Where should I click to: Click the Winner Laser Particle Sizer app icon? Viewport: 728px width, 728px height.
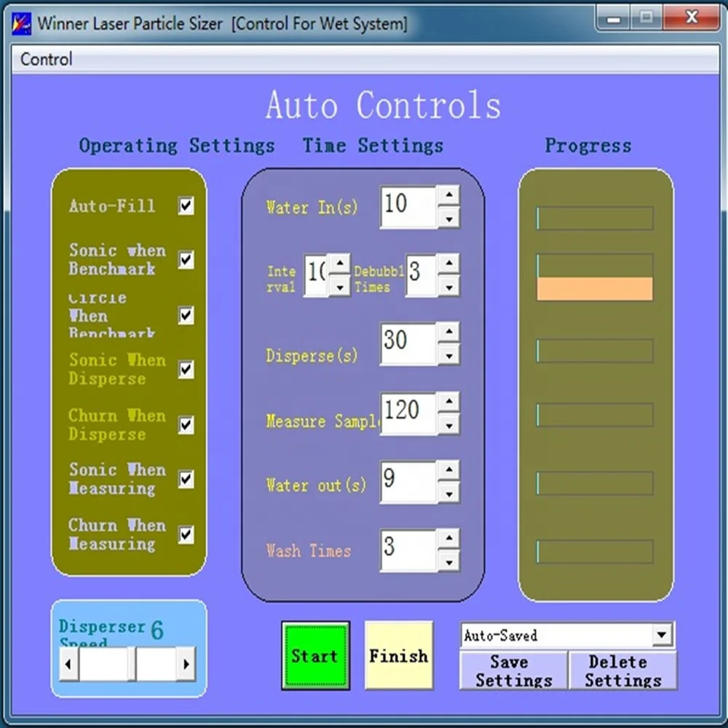(x=21, y=23)
